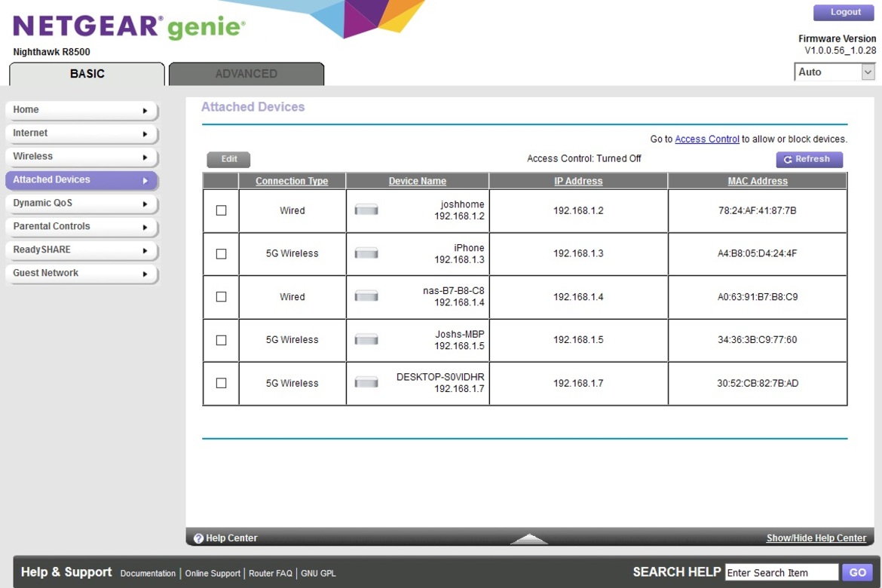The width and height of the screenshot is (882, 588).
Task: Click the Logout button
Action: (844, 12)
